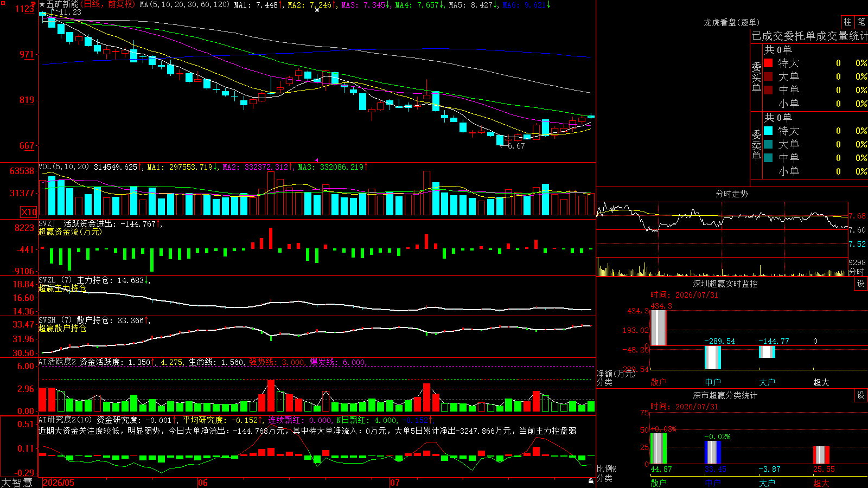Select the 分时走势 panel title
868x488 pixels.
coord(731,194)
